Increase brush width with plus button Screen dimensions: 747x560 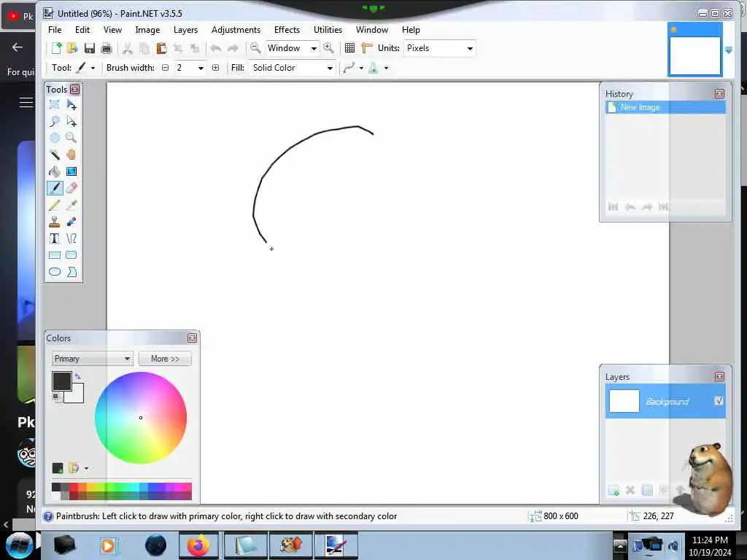pos(215,68)
